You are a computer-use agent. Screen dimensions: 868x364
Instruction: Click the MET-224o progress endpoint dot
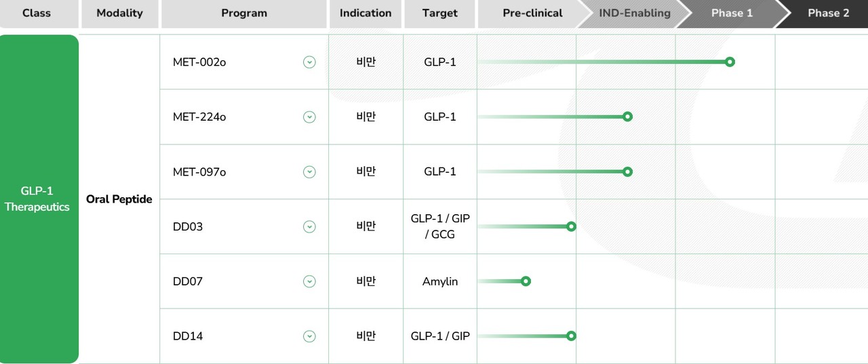coord(627,117)
